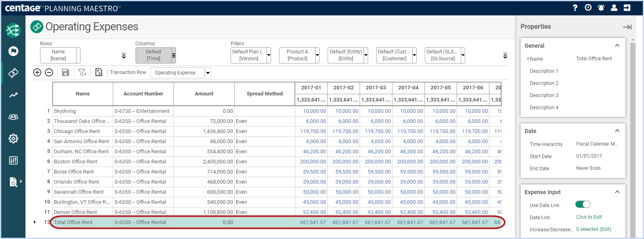Click the Name column header

[x=83, y=94]
